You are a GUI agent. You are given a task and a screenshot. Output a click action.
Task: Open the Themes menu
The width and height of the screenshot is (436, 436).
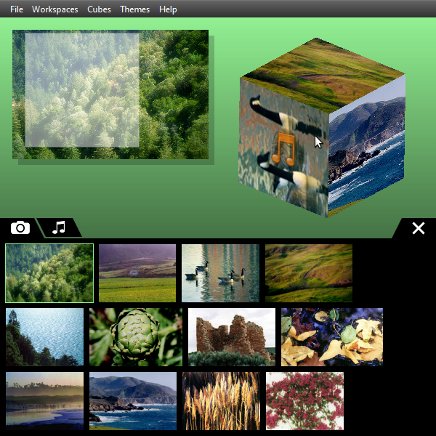click(x=135, y=9)
